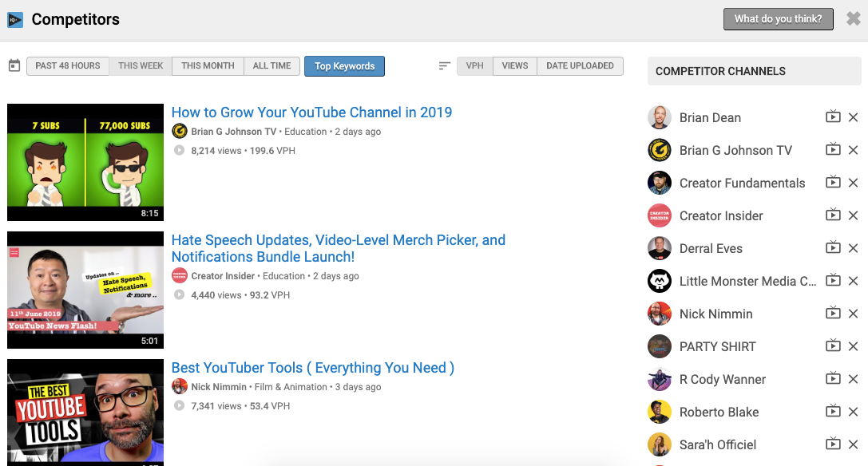The height and width of the screenshot is (466, 868).
Task: Click the sort lines icon before VPH
Action: tap(444, 66)
